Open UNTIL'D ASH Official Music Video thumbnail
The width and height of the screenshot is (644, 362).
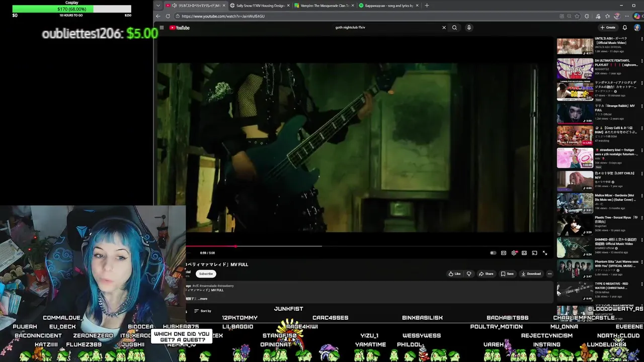(x=575, y=46)
